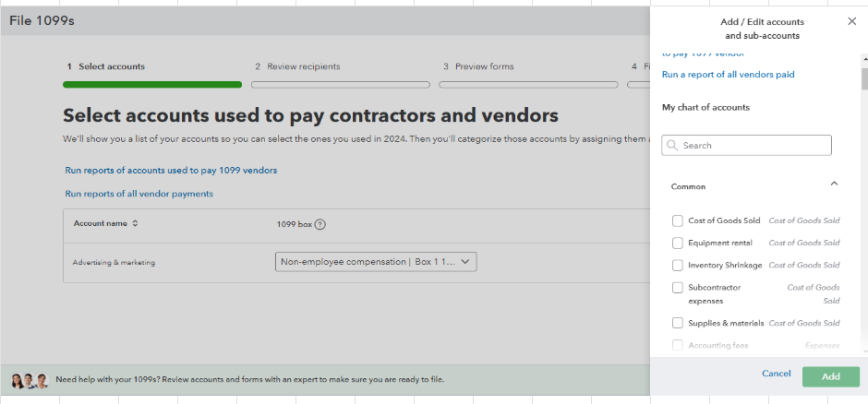This screenshot has height=404, width=868.
Task: Check the Cost of Goods Sold checkbox
Action: pos(678,220)
